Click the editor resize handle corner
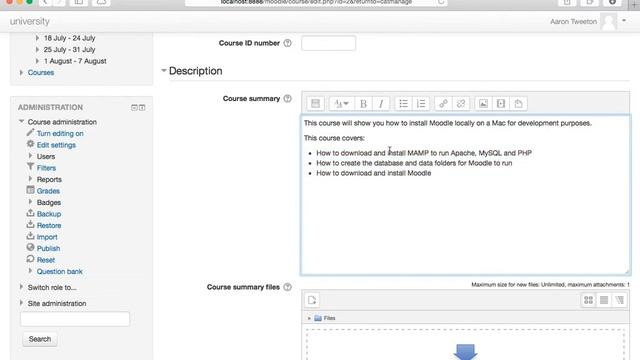 (627, 271)
